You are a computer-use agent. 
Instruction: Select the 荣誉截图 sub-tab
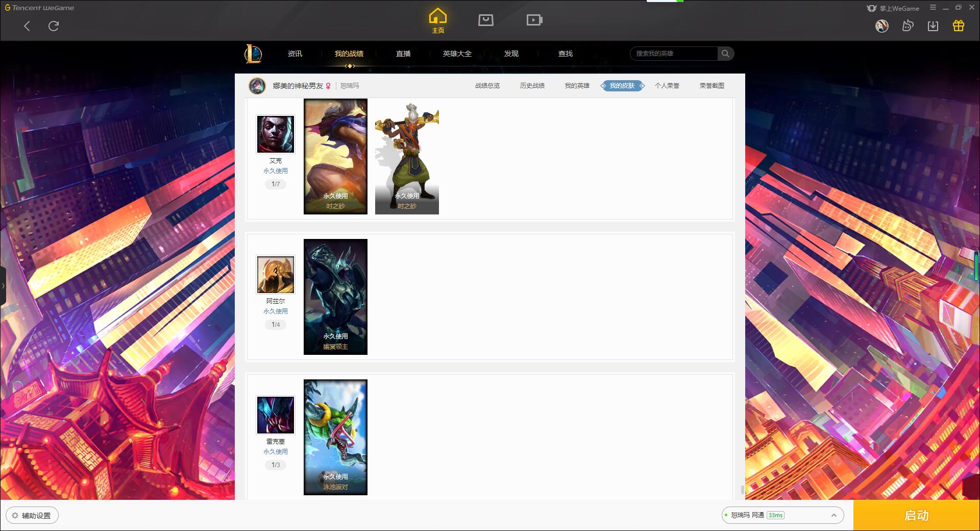point(712,86)
